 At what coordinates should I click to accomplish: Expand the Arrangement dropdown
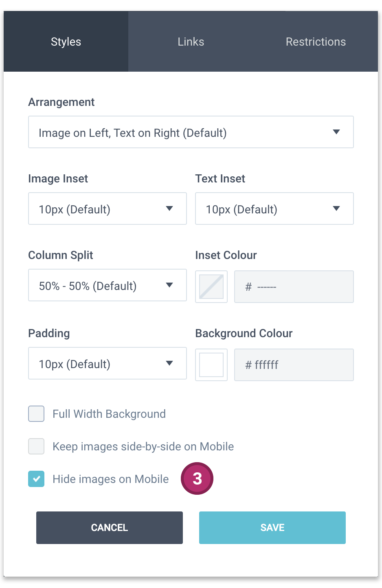191,132
